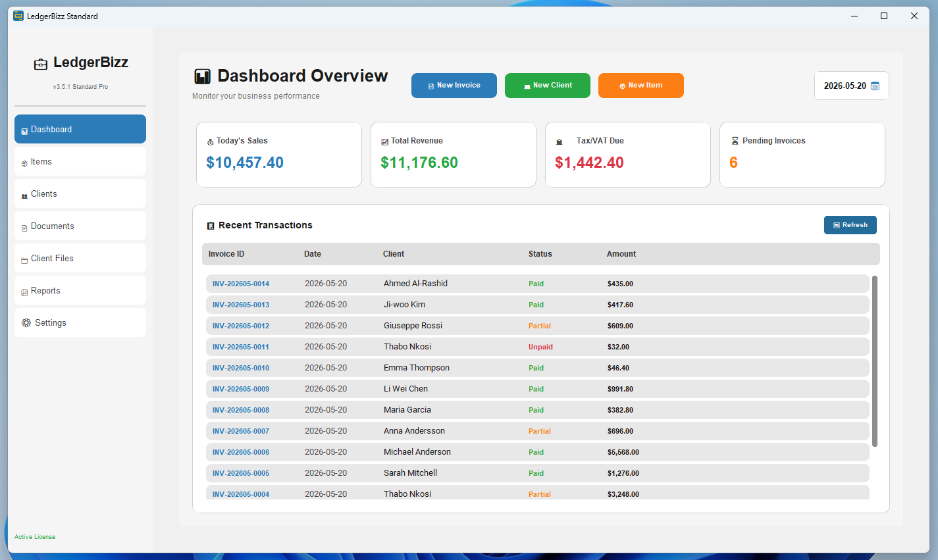Image resolution: width=938 pixels, height=560 pixels.
Task: Click the Reports chart icon in sidebar
Action: point(24,292)
